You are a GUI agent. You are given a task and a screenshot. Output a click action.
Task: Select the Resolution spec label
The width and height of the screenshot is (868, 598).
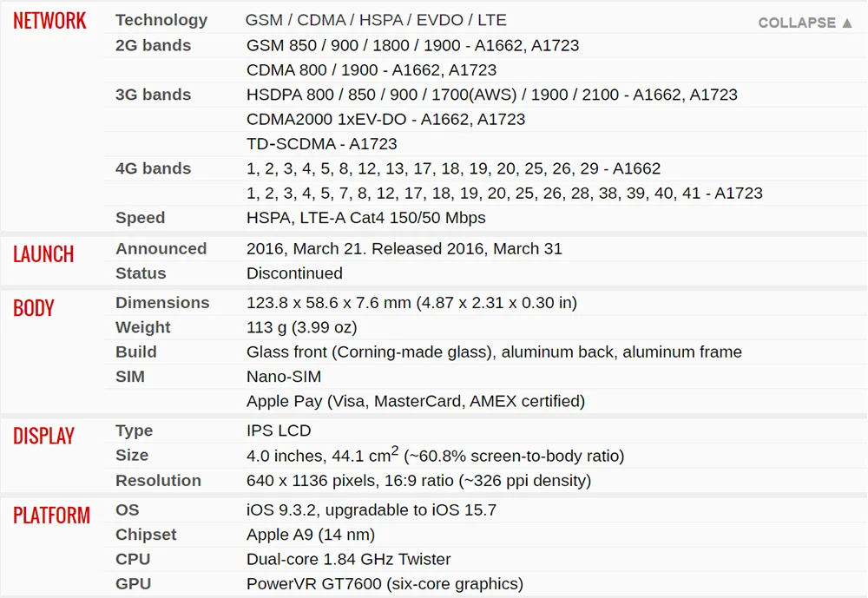coord(158,480)
